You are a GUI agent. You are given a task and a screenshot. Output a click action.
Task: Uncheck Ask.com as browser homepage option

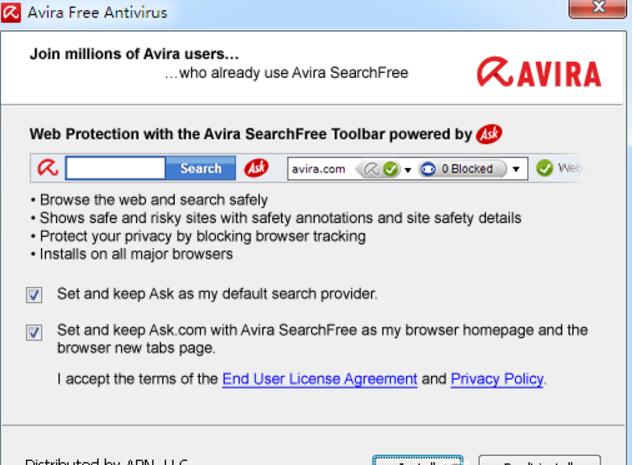point(35,331)
